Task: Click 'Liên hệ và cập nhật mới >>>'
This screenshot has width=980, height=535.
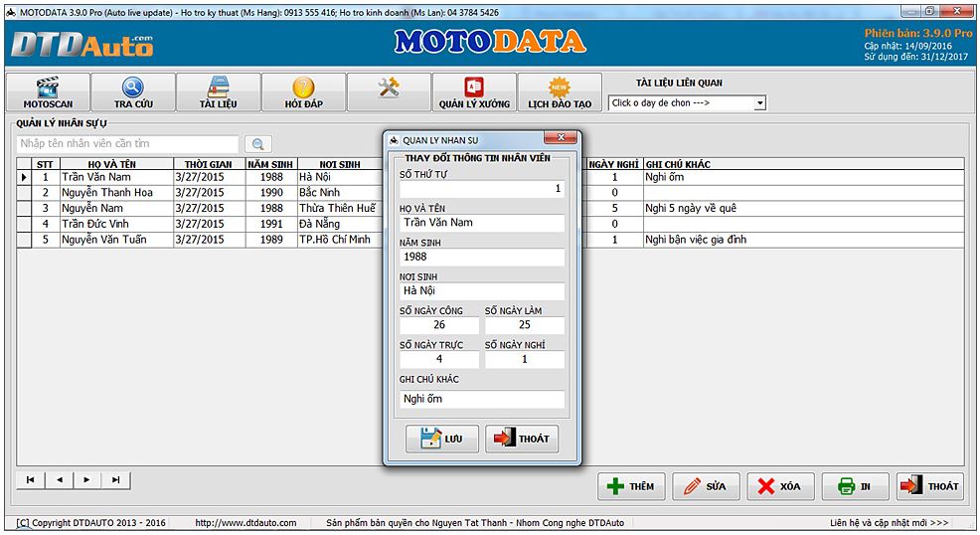Action: tap(889, 523)
